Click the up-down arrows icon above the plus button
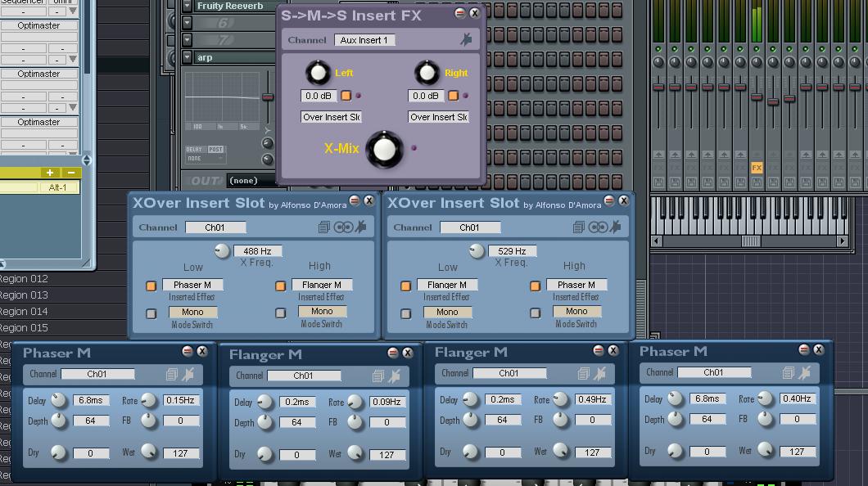The height and width of the screenshot is (486, 868). [86, 160]
